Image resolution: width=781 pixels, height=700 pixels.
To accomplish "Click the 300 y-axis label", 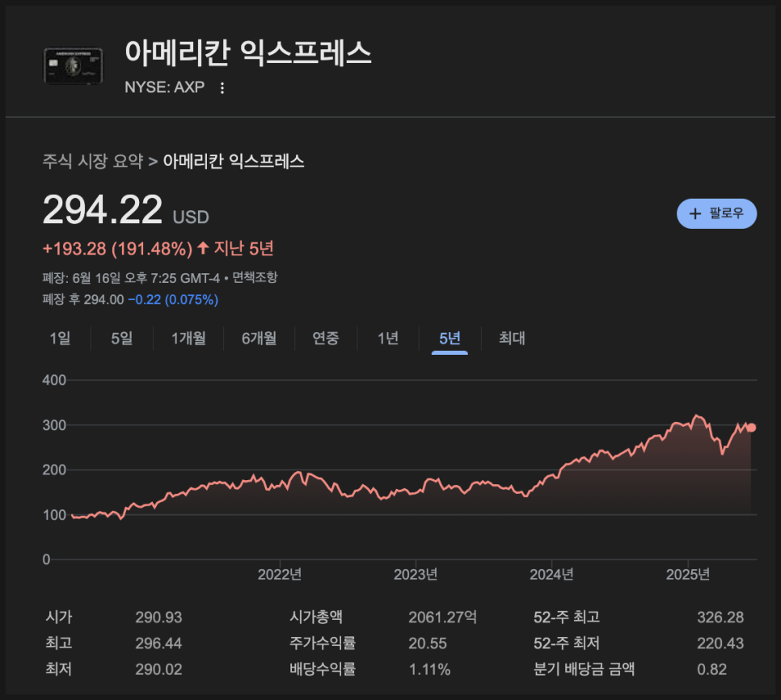I will pyautogui.click(x=54, y=425).
